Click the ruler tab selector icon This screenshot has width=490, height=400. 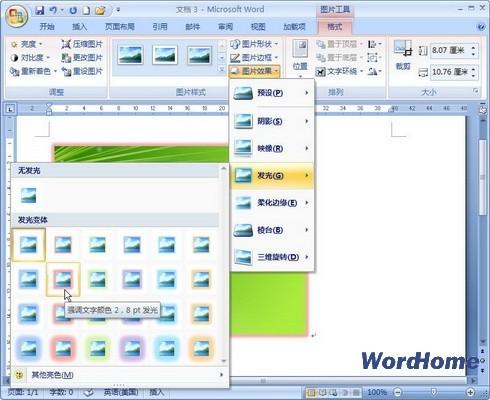tap(10, 109)
